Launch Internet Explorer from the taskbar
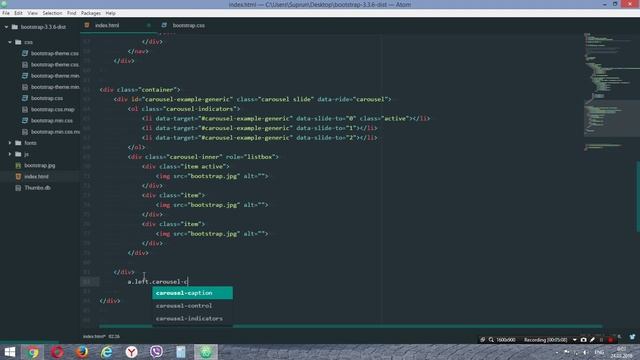The height and width of the screenshot is (360, 640). coord(107,352)
